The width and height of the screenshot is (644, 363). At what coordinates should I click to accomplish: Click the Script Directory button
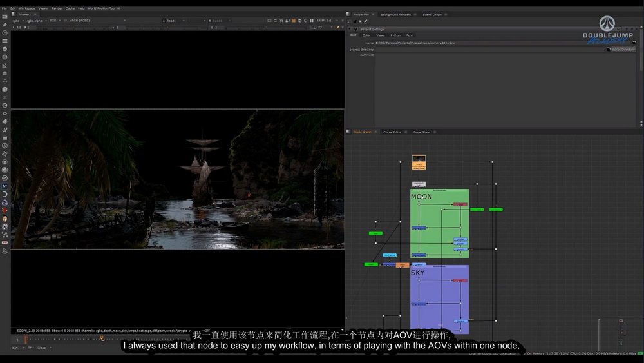[x=623, y=50]
